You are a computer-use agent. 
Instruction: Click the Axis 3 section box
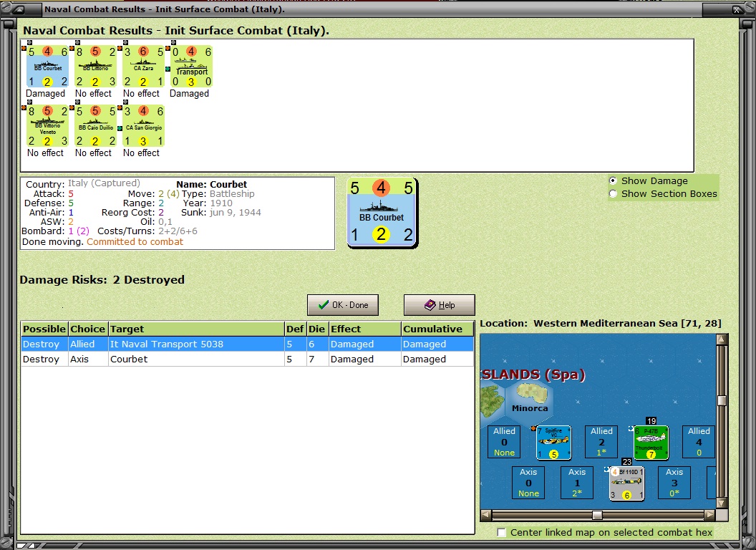tap(674, 483)
